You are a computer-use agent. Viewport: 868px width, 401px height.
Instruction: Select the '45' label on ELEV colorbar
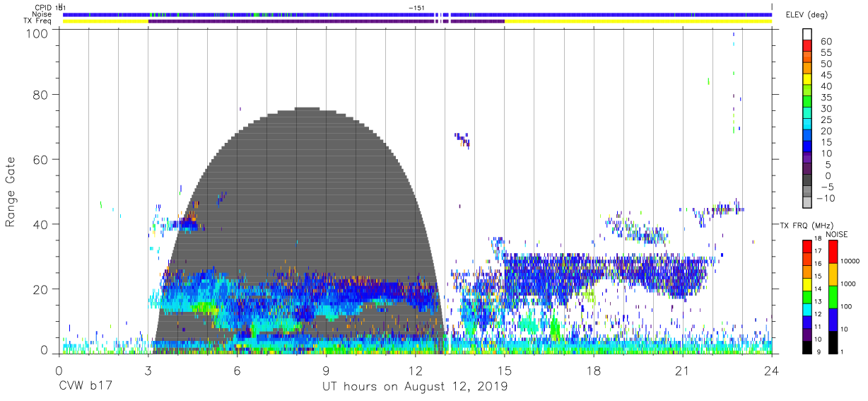coord(826,75)
